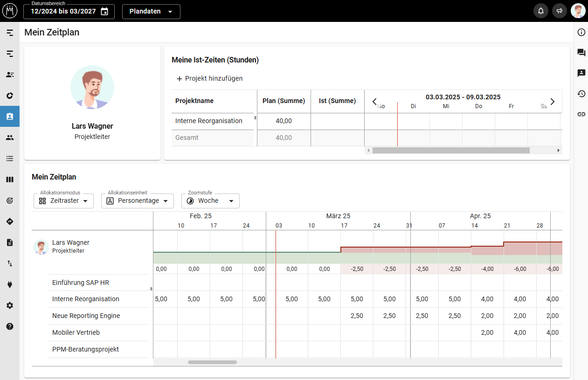This screenshot has width=588, height=380.
Task: Select the highlighted person badge sidebar icon
Action: coord(10,117)
